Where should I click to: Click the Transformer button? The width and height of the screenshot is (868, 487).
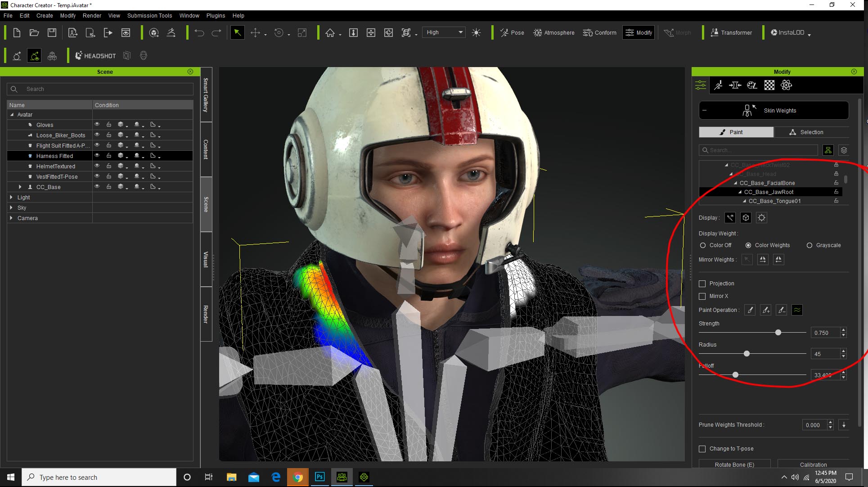(x=731, y=32)
